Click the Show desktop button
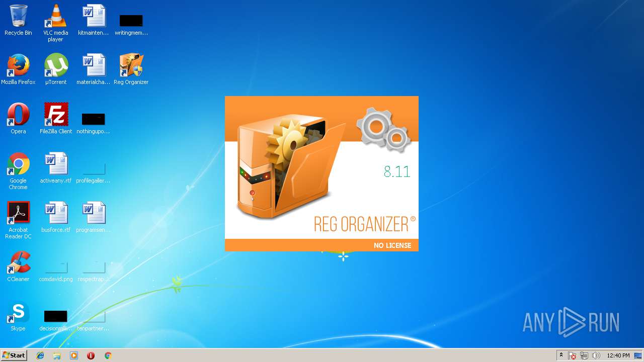This screenshot has width=644, height=362. click(638, 355)
